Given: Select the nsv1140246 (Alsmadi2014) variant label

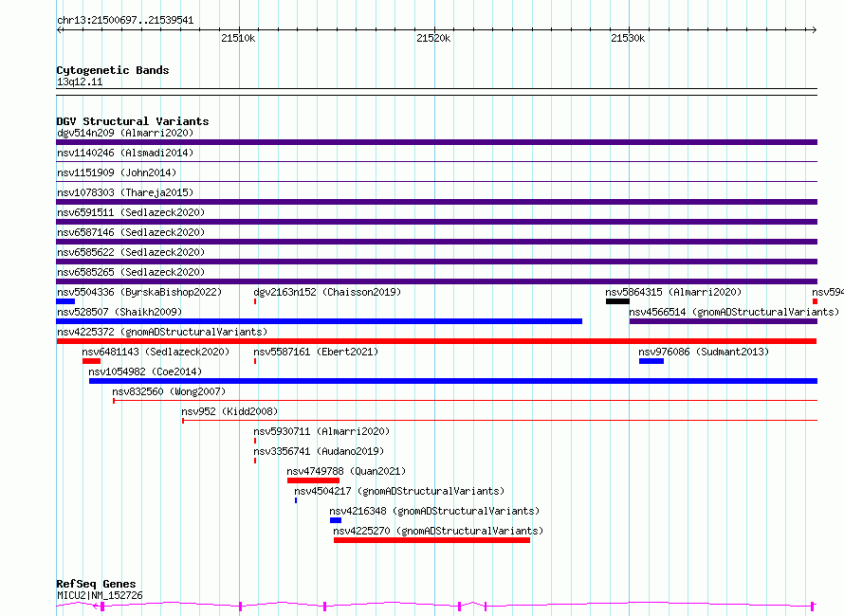Looking at the screenshot, I should point(125,153).
